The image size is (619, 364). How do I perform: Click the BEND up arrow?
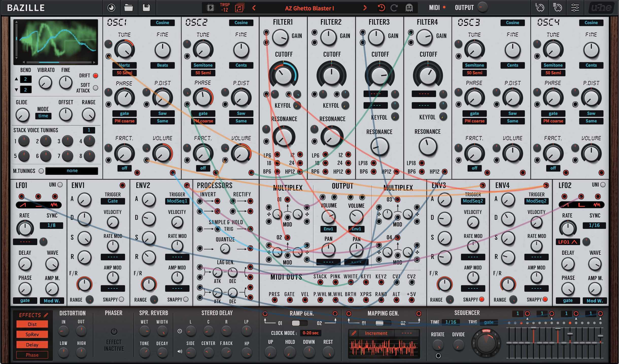(16, 79)
